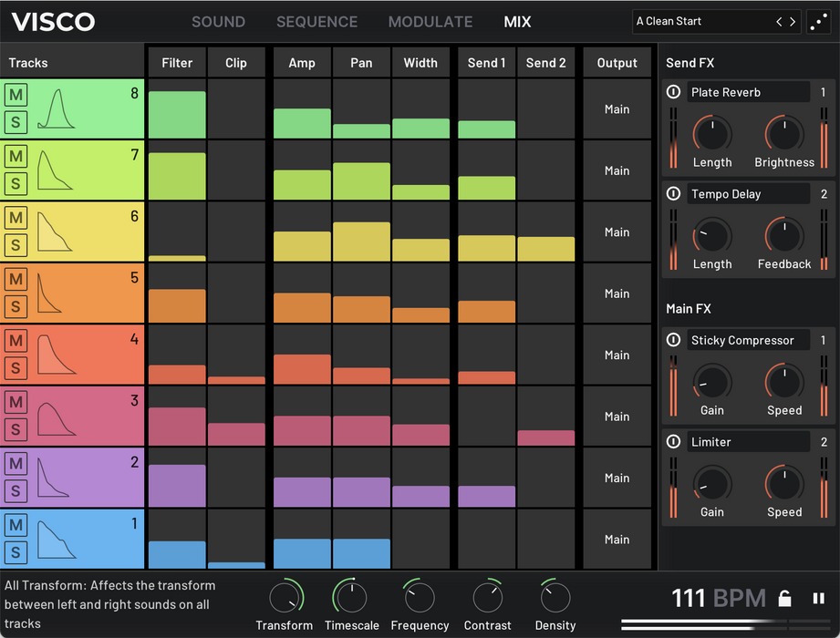Switch to the SOUND tab
The image size is (840, 638).
(x=218, y=21)
